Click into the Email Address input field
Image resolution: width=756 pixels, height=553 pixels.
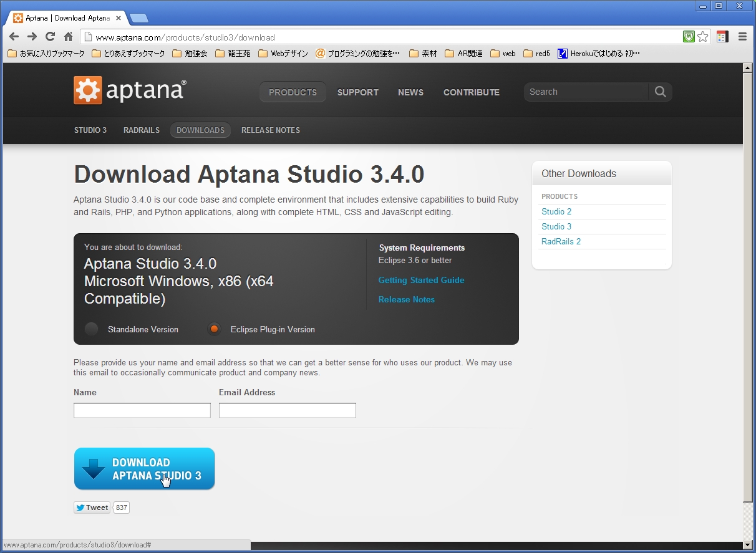click(288, 410)
